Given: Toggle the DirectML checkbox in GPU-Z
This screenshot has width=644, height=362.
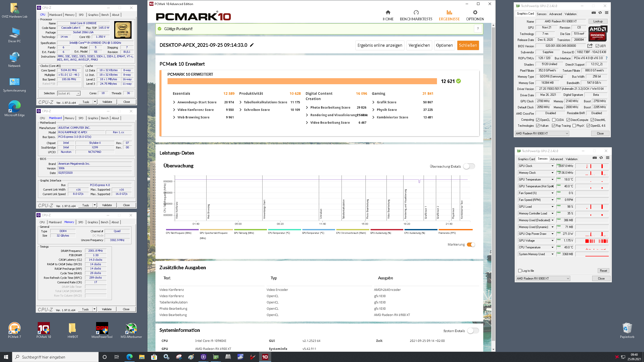Looking at the screenshot, I should pos(592,120).
